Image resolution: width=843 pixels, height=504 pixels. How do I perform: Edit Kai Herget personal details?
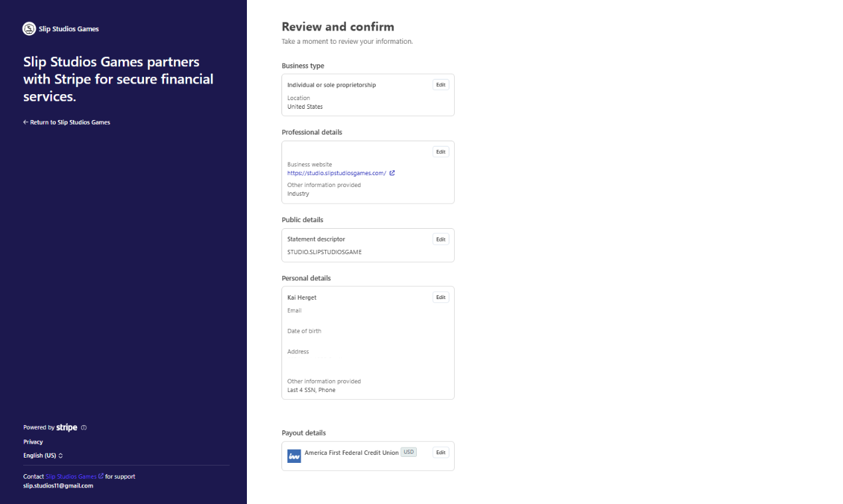click(x=441, y=298)
